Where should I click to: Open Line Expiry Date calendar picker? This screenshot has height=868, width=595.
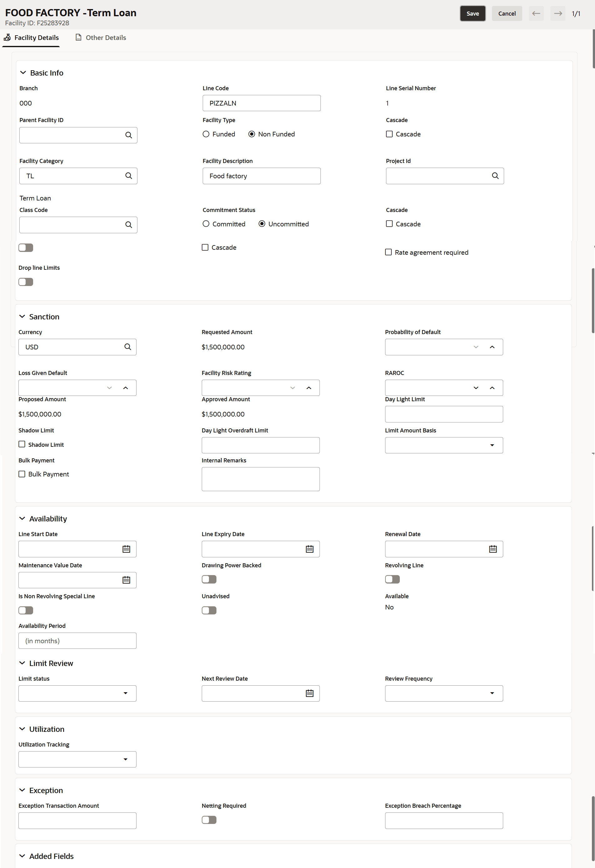(x=310, y=549)
